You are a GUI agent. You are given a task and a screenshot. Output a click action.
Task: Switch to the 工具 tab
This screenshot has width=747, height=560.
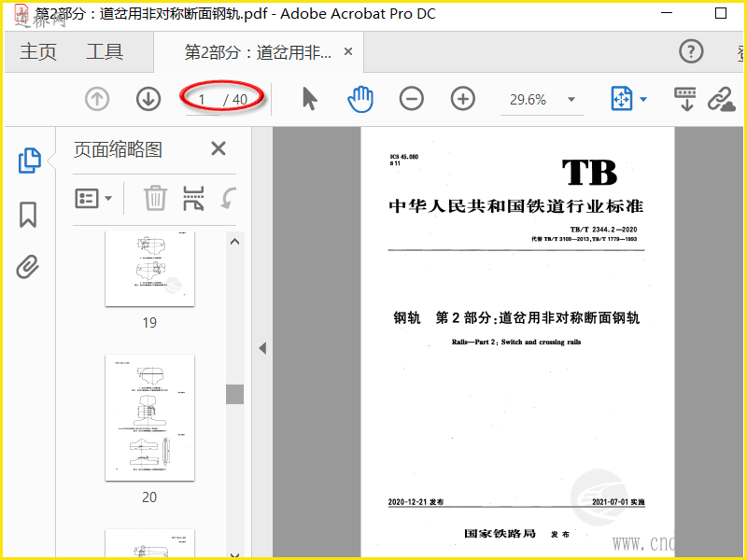point(105,51)
